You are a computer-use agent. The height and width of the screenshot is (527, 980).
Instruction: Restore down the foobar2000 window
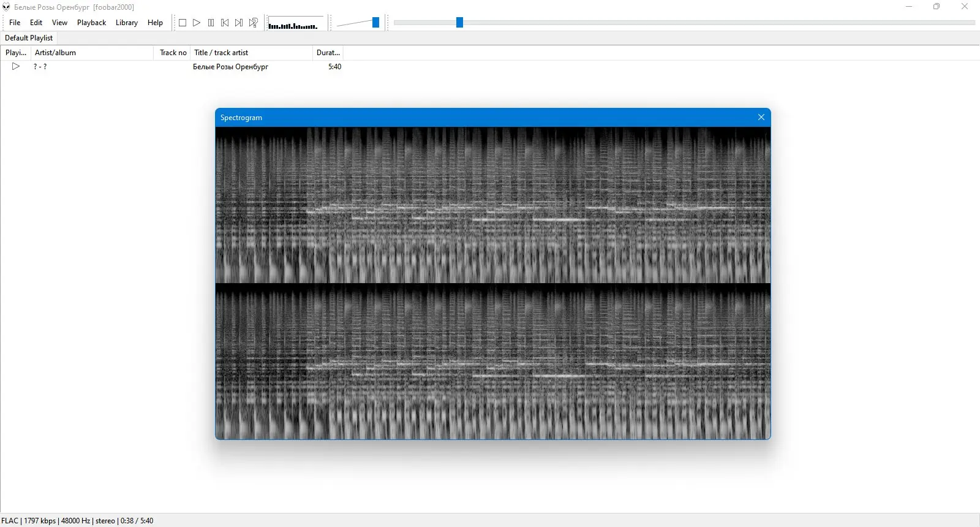pyautogui.click(x=937, y=7)
